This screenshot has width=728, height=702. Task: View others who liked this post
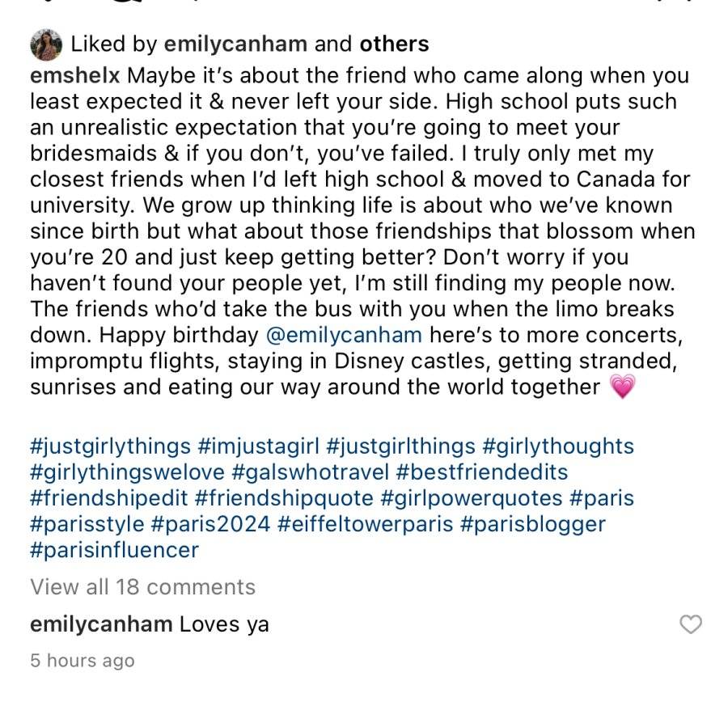(x=394, y=44)
